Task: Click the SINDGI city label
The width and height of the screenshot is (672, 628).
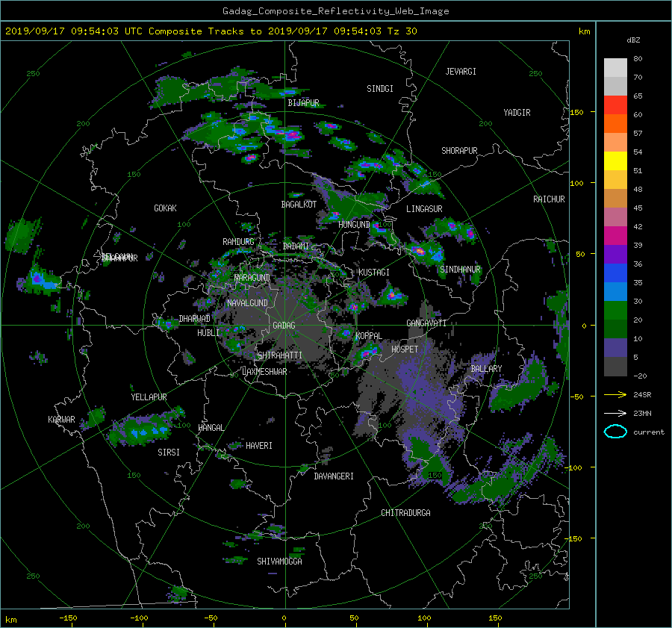Action: pos(380,89)
